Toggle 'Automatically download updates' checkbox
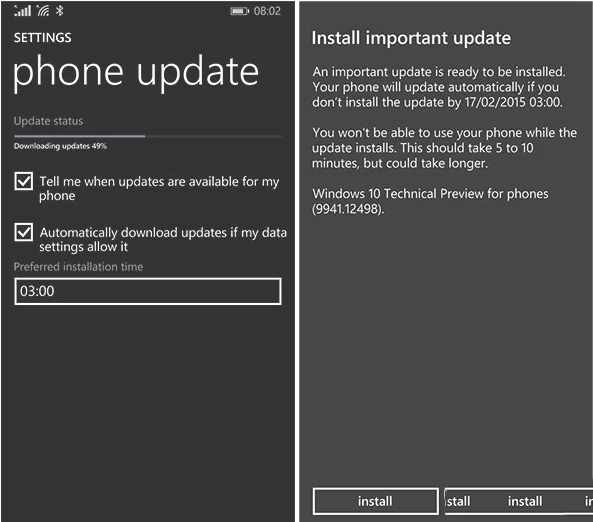 [23, 232]
